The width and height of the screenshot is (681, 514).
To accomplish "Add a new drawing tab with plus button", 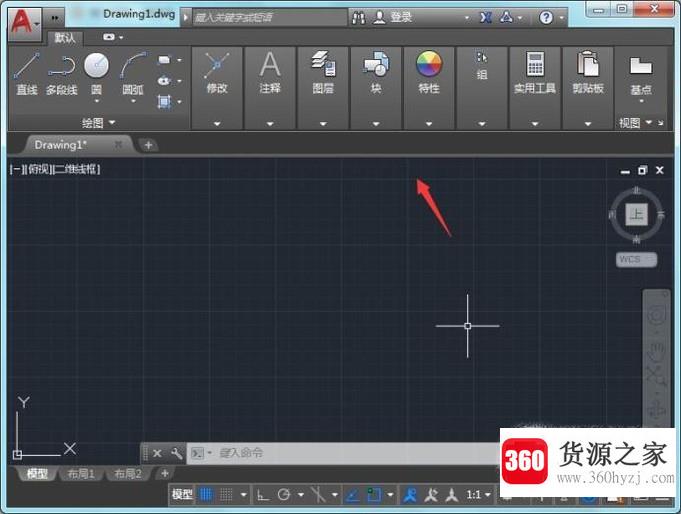I will coord(148,145).
